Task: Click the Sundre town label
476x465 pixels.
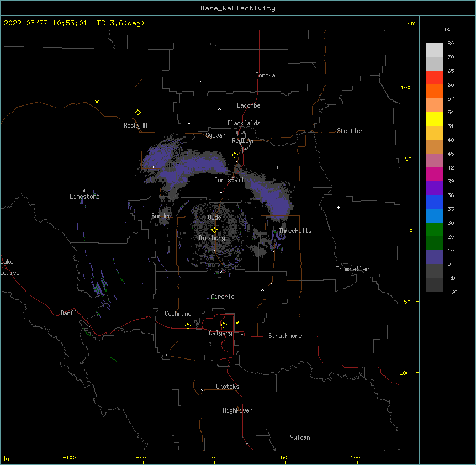Action: [161, 216]
